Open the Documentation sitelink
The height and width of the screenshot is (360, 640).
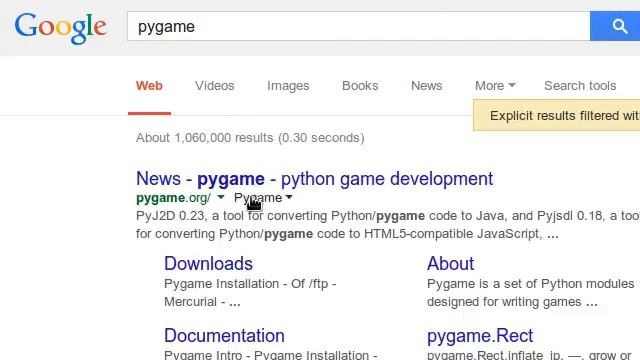coord(224,336)
